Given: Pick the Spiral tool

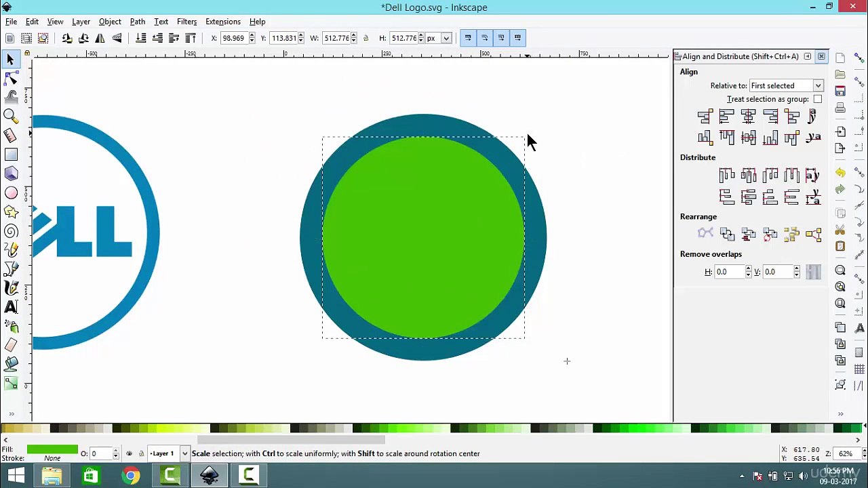Looking at the screenshot, I should tap(10, 231).
